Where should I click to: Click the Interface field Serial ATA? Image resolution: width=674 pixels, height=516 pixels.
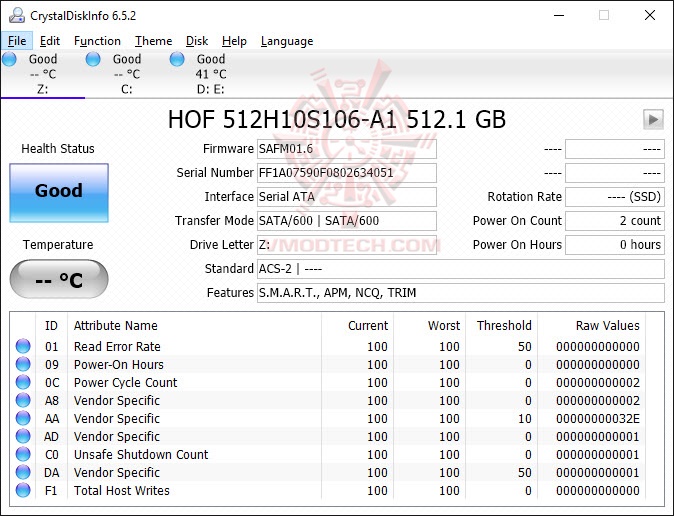(346, 197)
